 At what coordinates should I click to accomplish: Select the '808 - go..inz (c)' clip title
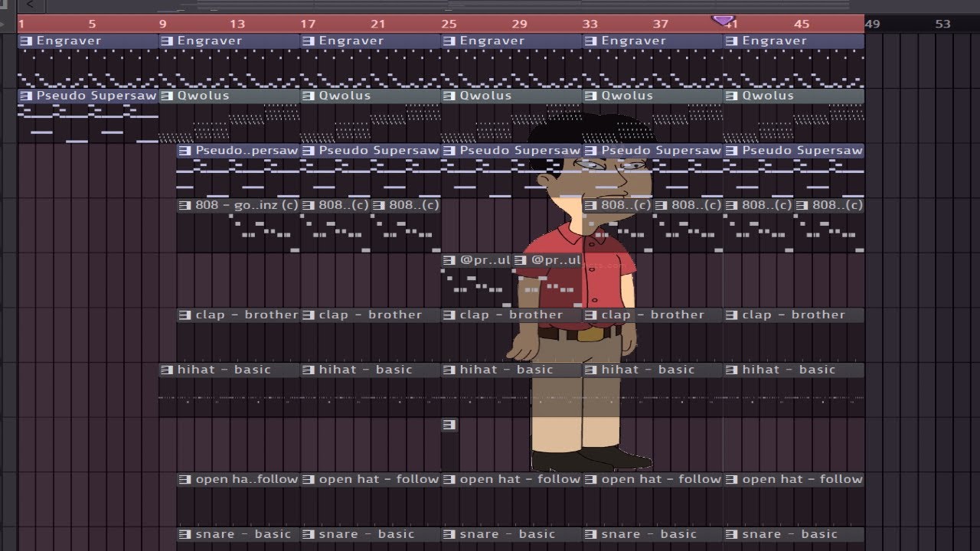tap(247, 205)
